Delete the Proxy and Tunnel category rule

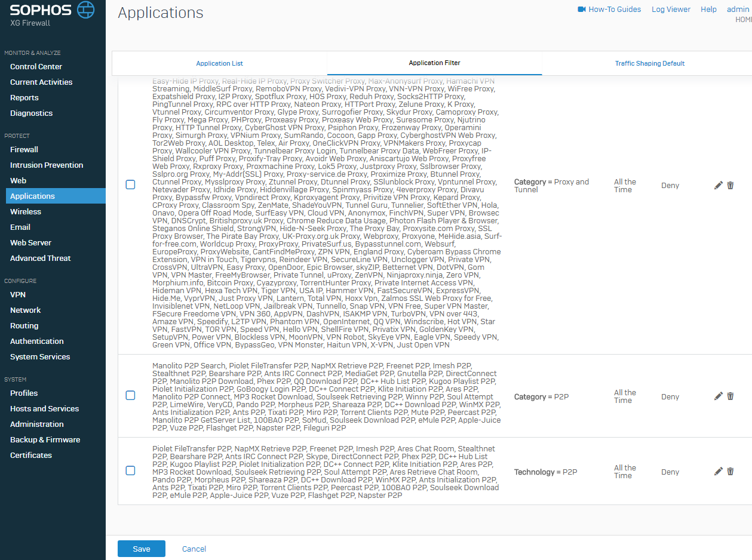click(x=730, y=185)
